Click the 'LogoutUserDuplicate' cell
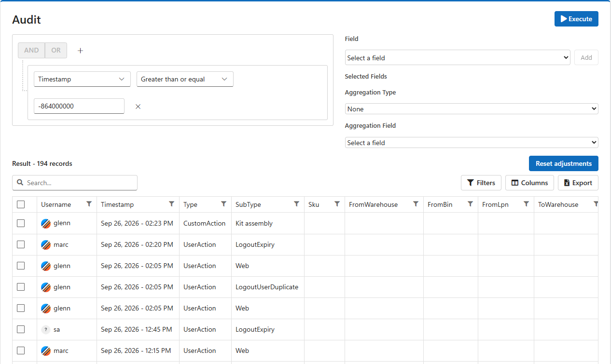This screenshot has width=611, height=364. 267,287
